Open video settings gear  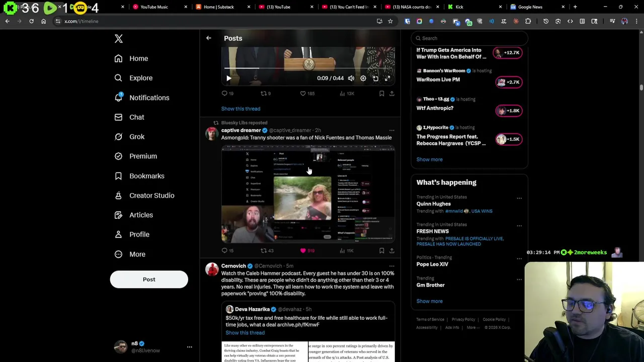tap(363, 78)
